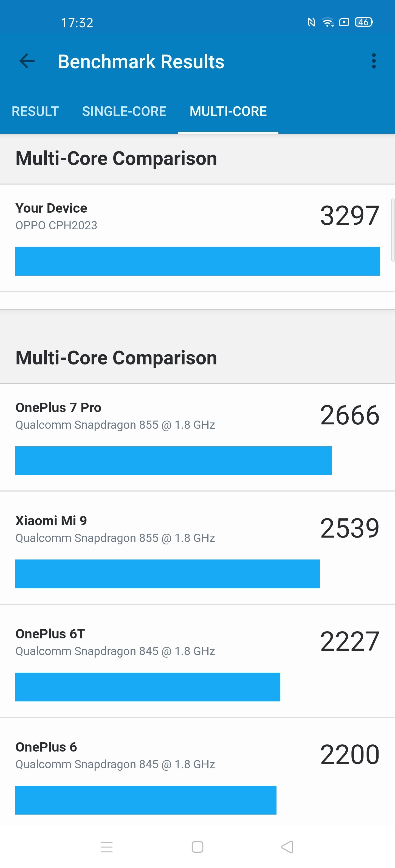Image resolution: width=395 pixels, height=868 pixels.
Task: Tap the Android back triangle button
Action: point(287,847)
